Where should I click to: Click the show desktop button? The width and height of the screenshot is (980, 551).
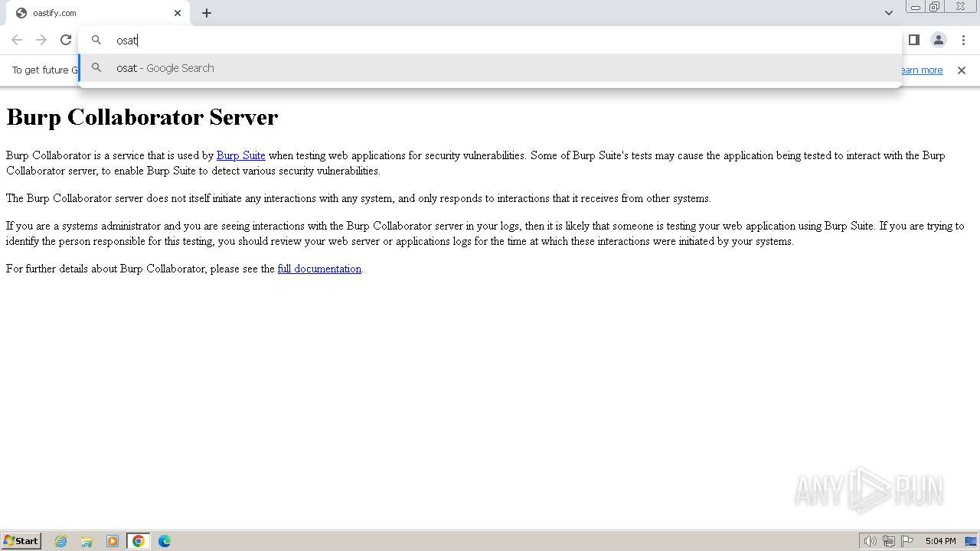[971, 541]
